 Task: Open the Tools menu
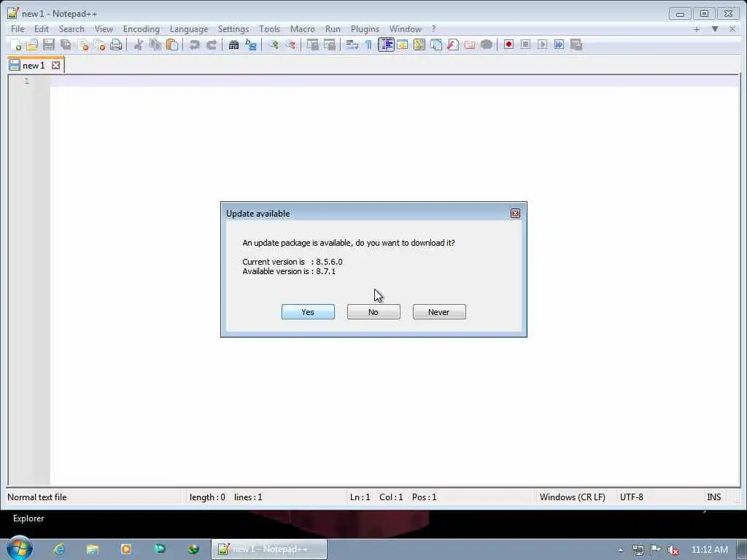pos(269,29)
